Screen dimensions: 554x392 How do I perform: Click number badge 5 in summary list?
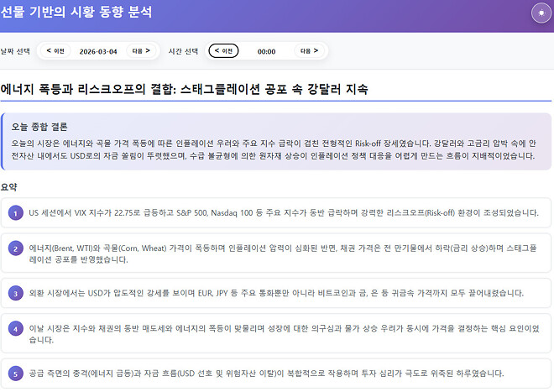(x=16, y=374)
